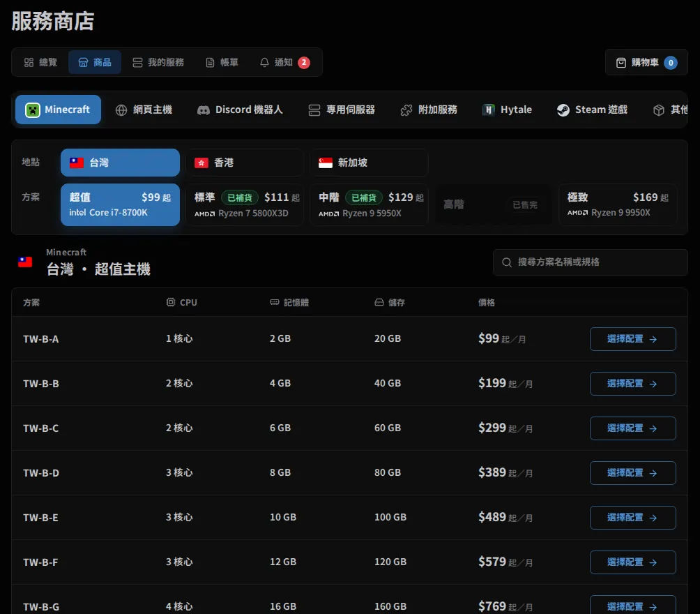Image resolution: width=700 pixels, height=614 pixels.
Task: Click the shopping cart bag icon
Action: 621,63
